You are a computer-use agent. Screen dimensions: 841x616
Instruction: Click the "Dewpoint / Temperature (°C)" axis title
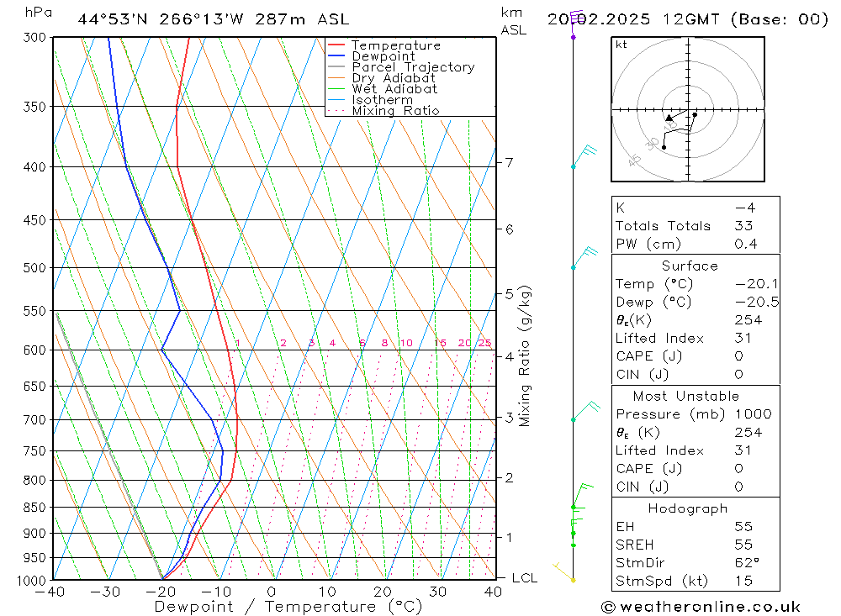tap(288, 607)
